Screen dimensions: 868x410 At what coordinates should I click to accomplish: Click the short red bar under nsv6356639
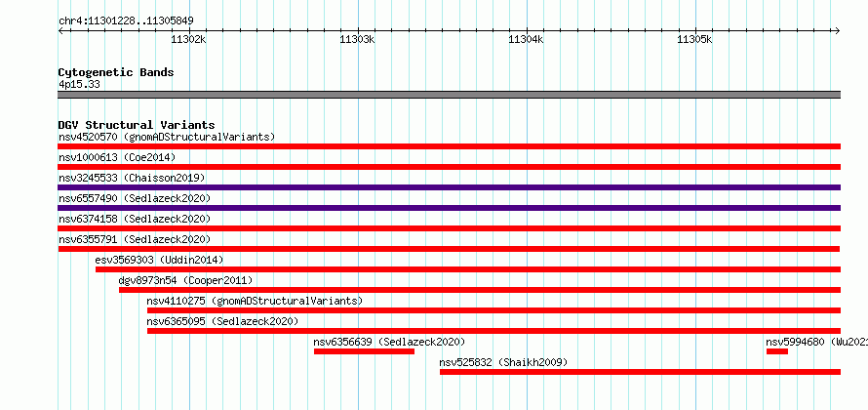[x=364, y=351]
